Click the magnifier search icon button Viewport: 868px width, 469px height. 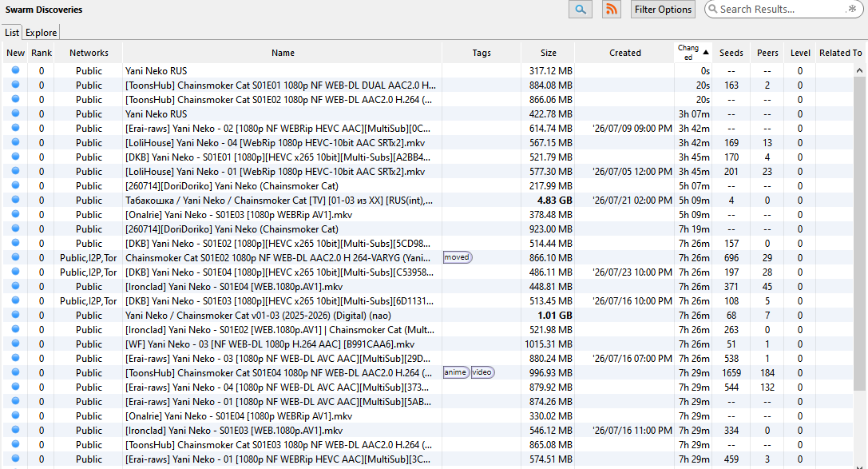click(x=581, y=10)
